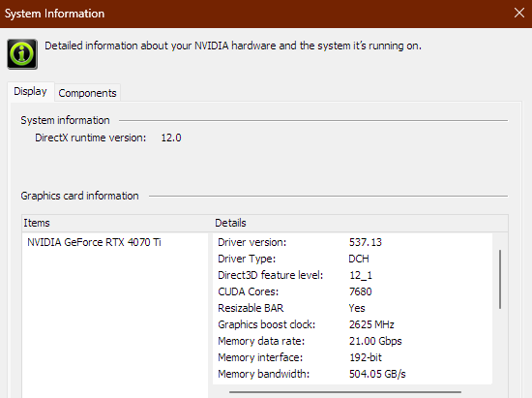Click the Resizable BAR label

click(x=251, y=308)
